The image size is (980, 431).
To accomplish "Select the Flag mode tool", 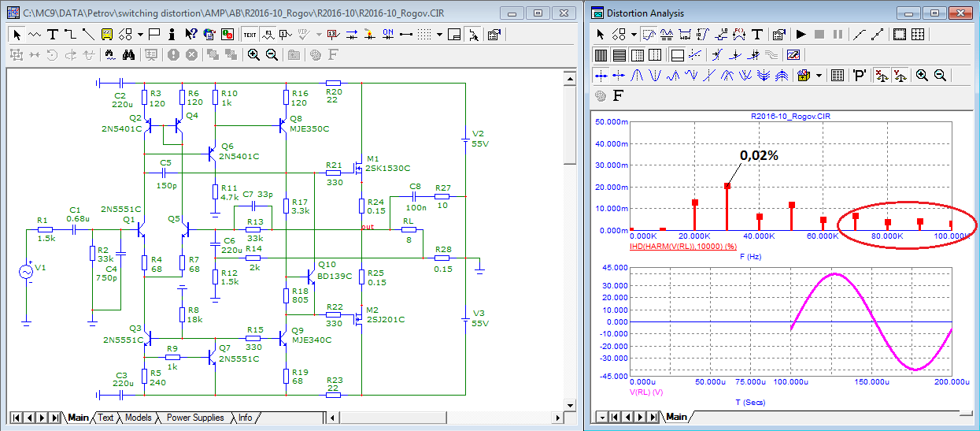I will click(x=153, y=35).
